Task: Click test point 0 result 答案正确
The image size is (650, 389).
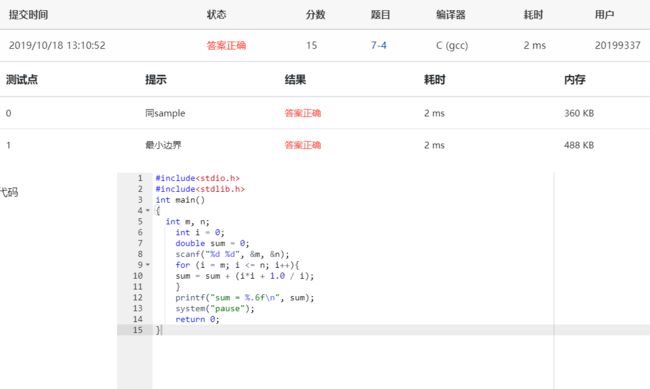Action: point(303,113)
